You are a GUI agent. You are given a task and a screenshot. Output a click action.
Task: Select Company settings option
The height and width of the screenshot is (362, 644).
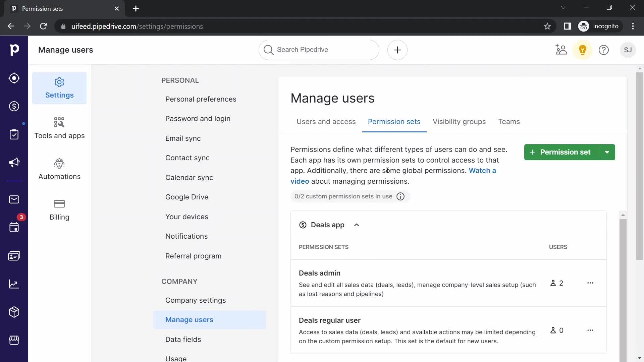point(196,300)
